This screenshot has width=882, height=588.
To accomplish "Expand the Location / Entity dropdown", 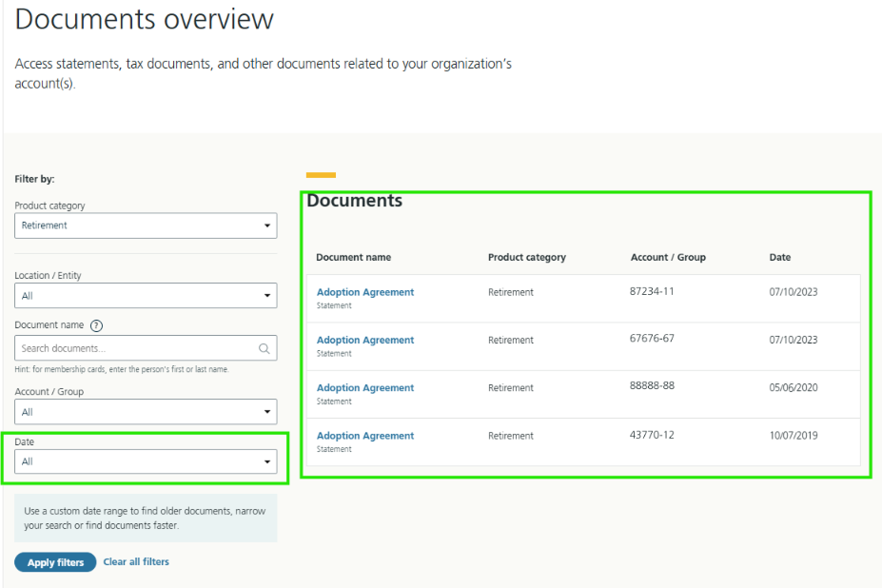I will pos(146,295).
